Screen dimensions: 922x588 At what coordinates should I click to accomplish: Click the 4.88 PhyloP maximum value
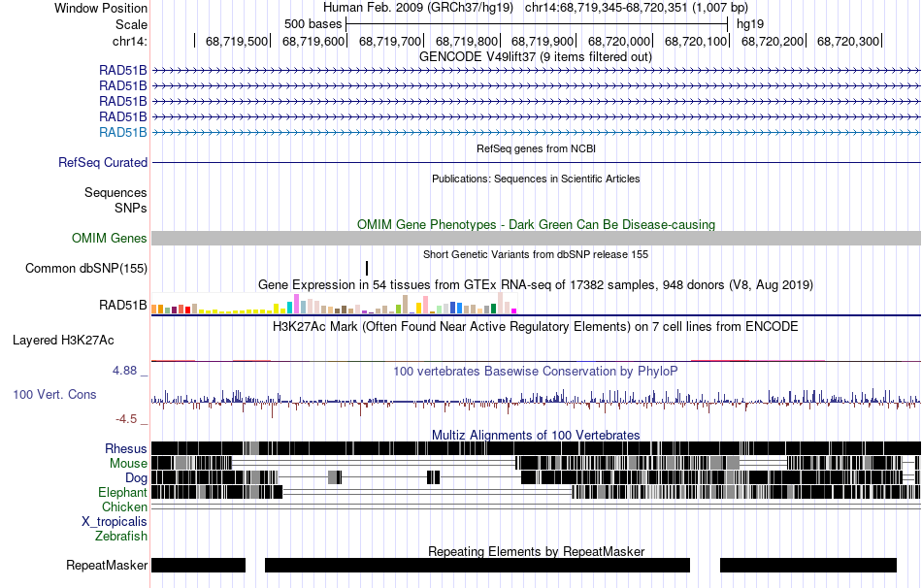click(x=124, y=371)
